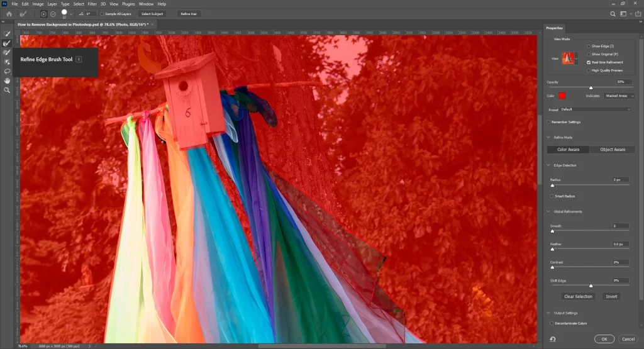Viewport: 644px width, 349px height.
Task: Click the add-to-selection plus icon
Action: point(43,14)
